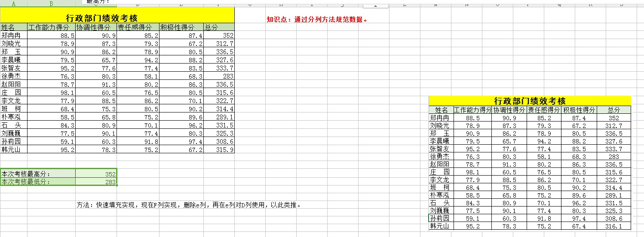Viewport: 644px width, 237px height.
Task: Click 责任感得分 header in the right table
Action: [544, 110]
